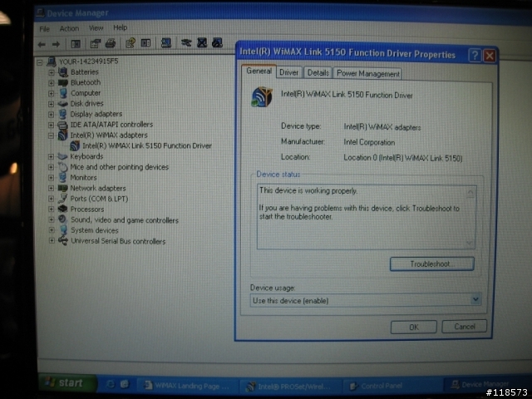Screen dimensions: 532x399
Task: Click the Ports (COM & LPT) icon
Action: [62, 199]
